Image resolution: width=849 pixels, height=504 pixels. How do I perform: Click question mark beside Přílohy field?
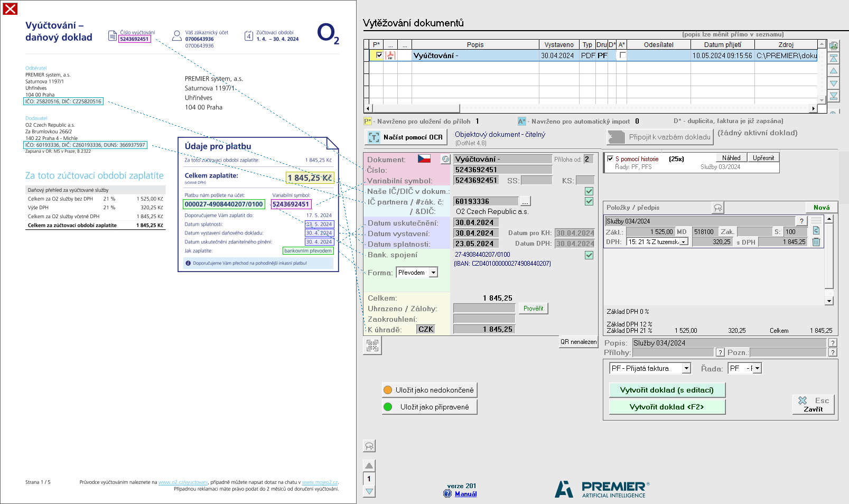click(720, 352)
